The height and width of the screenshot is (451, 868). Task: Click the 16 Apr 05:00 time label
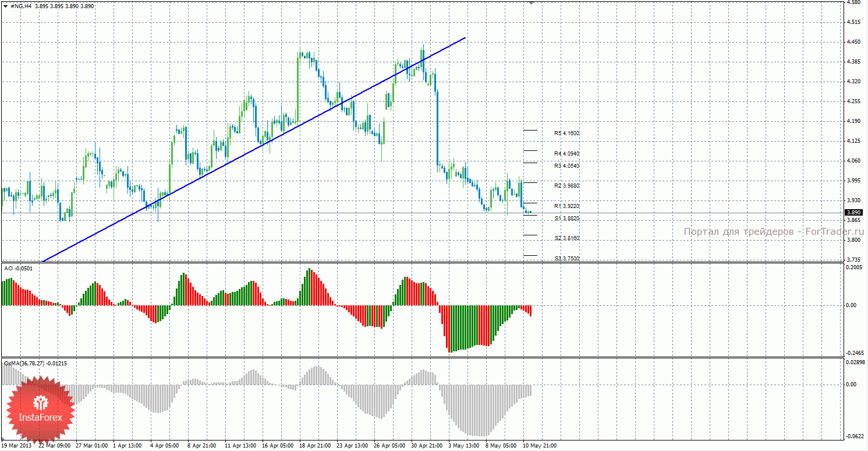tap(278, 446)
